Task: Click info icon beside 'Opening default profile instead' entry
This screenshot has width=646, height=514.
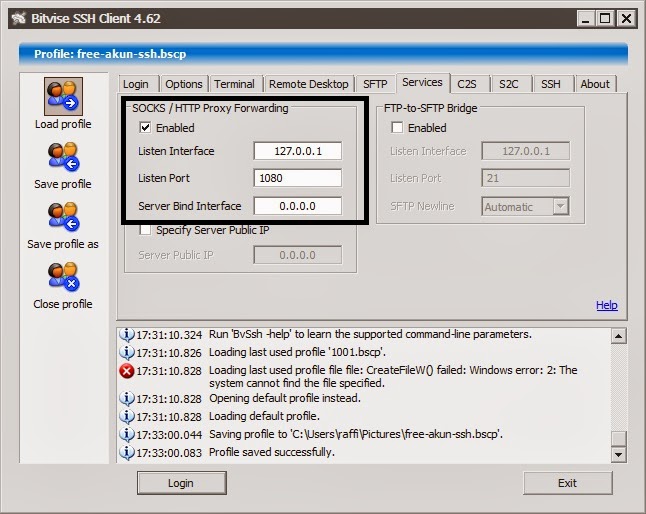Action: point(126,398)
